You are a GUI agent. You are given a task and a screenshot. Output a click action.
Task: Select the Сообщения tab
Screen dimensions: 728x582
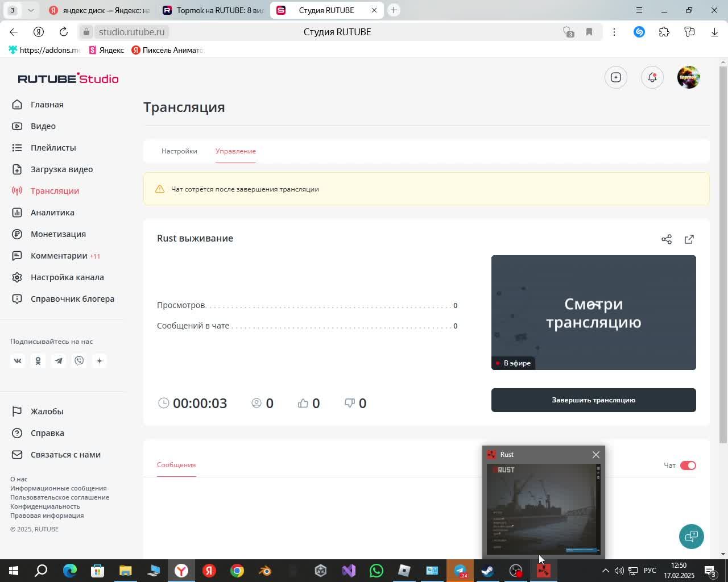(x=176, y=465)
